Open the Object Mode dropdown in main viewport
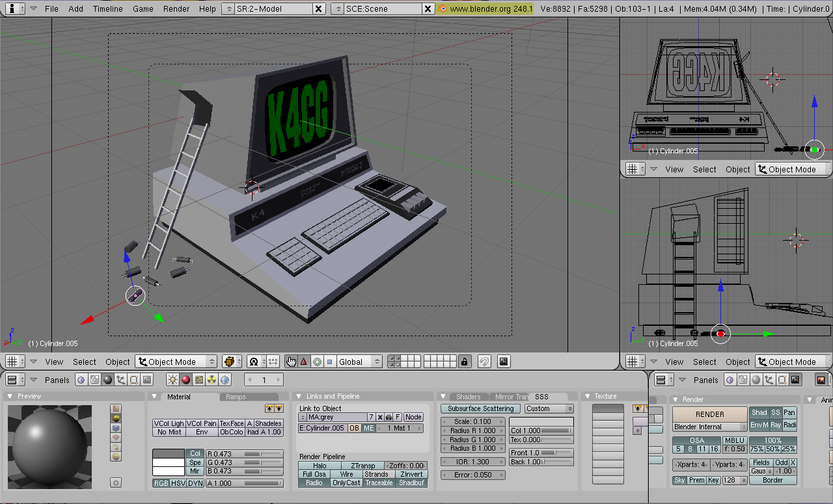The width and height of the screenshot is (833, 504). (176, 362)
